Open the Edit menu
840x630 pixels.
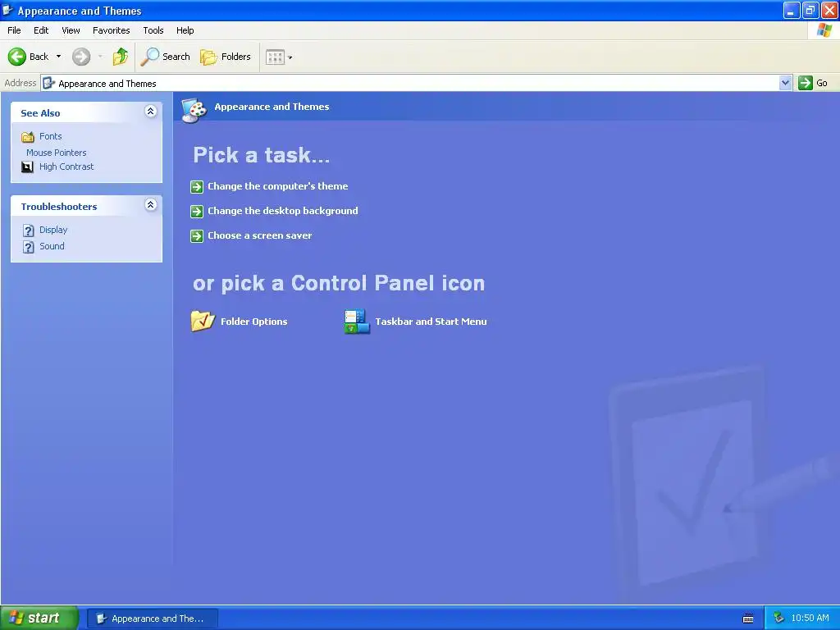(41, 30)
